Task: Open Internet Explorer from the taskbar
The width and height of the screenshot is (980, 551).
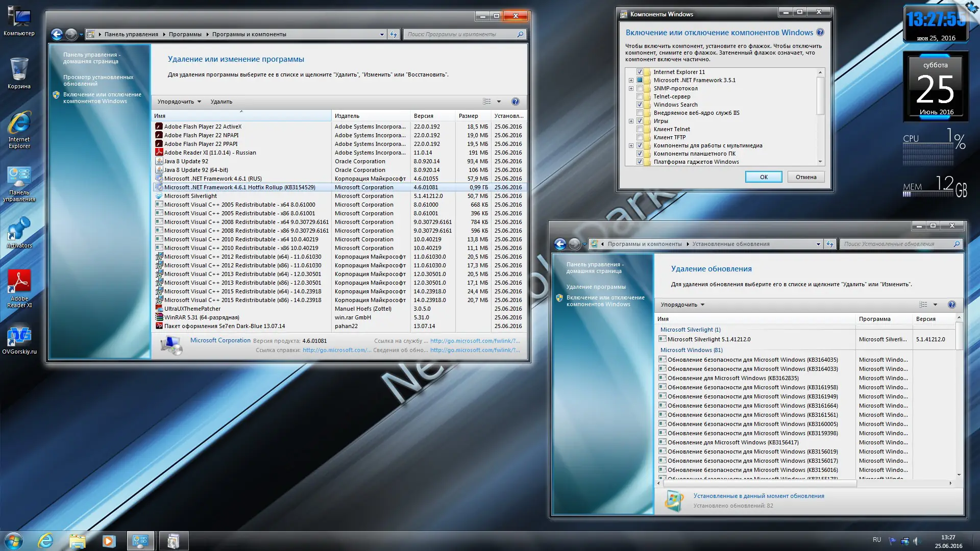Action: point(46,541)
